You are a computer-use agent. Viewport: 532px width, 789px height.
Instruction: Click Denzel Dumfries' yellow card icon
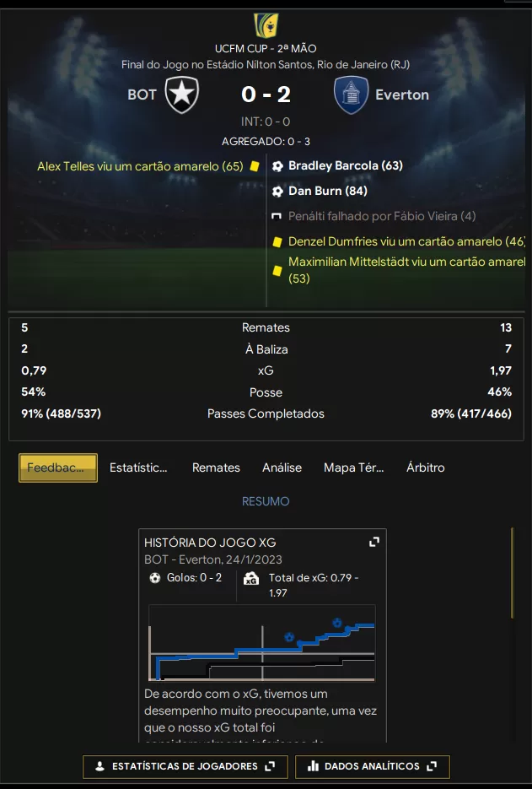[x=277, y=242]
